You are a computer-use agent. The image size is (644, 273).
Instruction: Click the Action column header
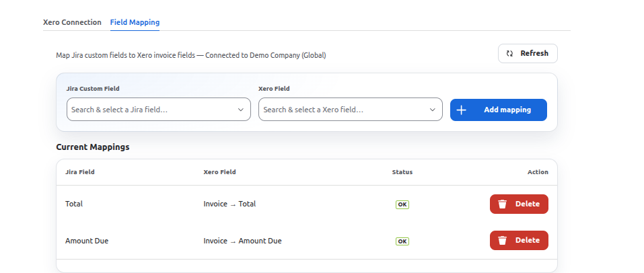tap(538, 172)
